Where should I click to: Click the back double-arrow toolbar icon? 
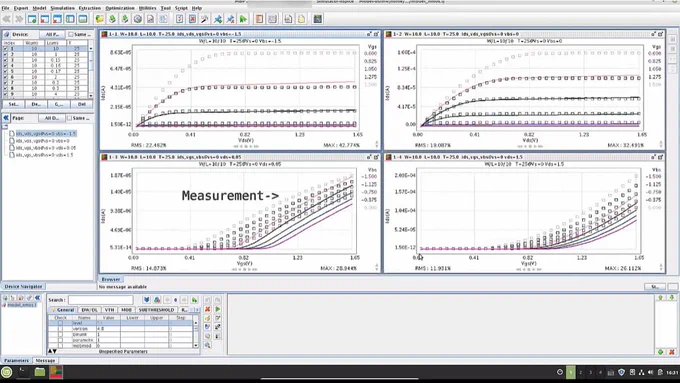point(7,19)
